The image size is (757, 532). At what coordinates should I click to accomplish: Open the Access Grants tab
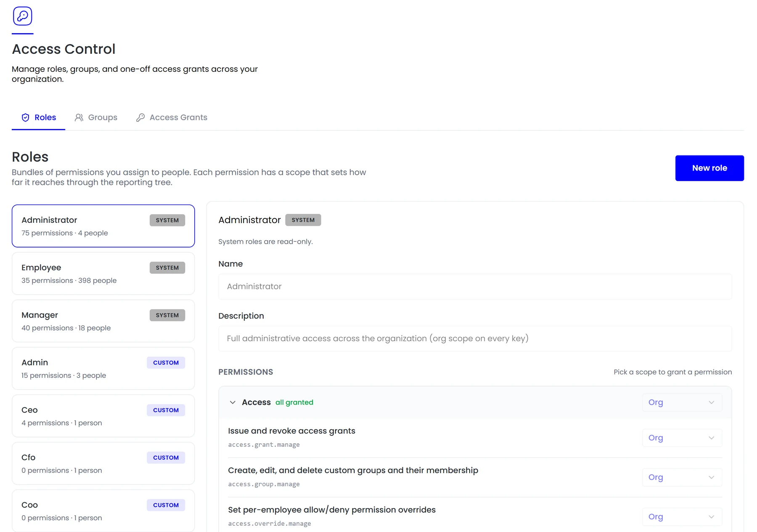[172, 118]
